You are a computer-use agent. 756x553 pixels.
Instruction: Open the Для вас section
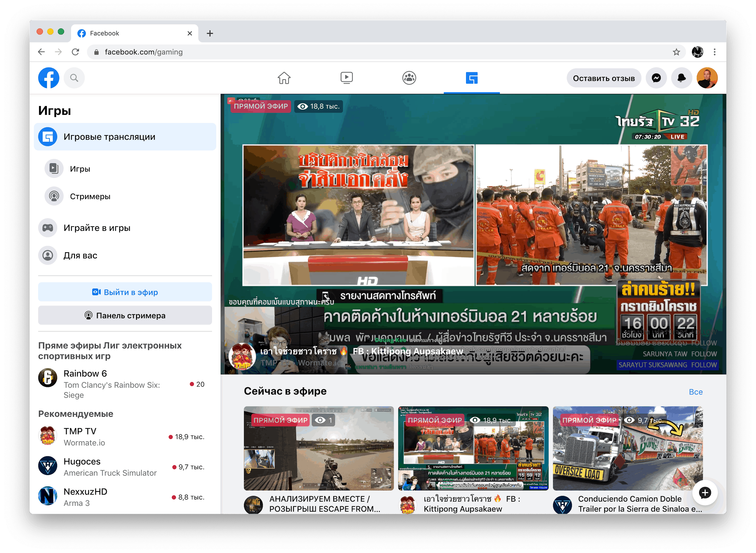[125, 255]
